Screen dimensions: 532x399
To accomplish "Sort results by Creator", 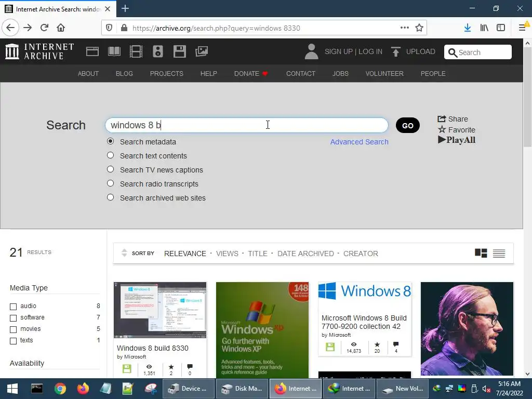I will pos(361,254).
